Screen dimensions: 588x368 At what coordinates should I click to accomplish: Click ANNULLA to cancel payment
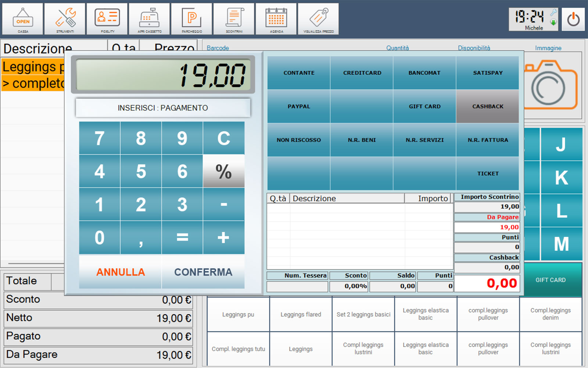(x=120, y=272)
